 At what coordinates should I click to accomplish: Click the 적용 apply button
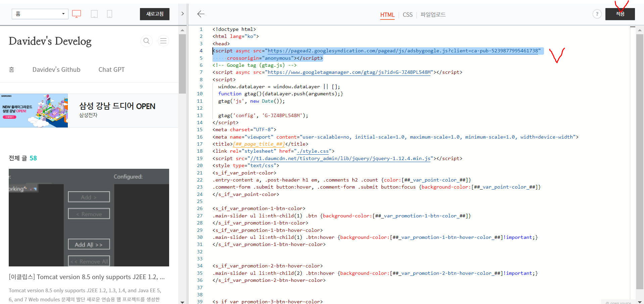click(620, 14)
